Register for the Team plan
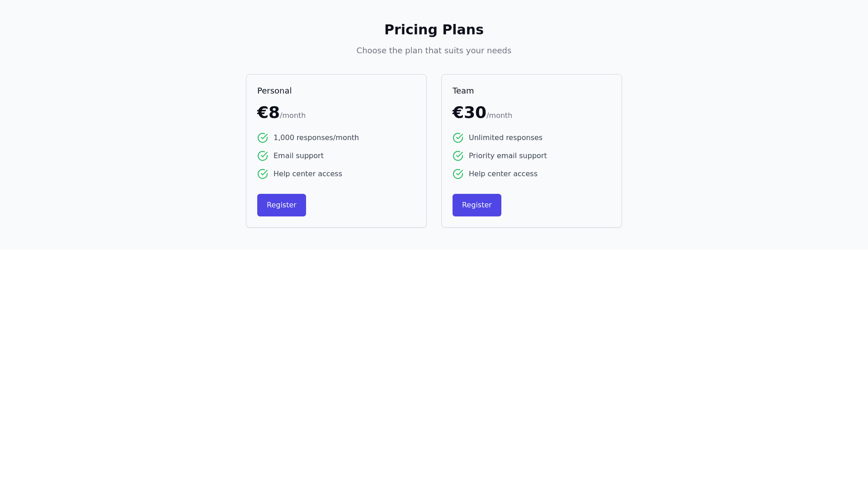The height and width of the screenshot is (488, 868). point(477,205)
